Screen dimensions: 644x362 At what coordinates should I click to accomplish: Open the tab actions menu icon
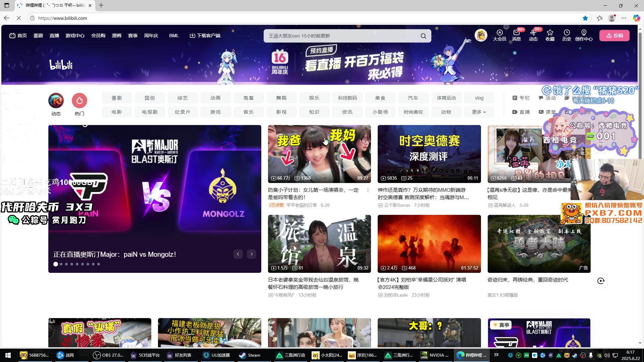[7, 5]
